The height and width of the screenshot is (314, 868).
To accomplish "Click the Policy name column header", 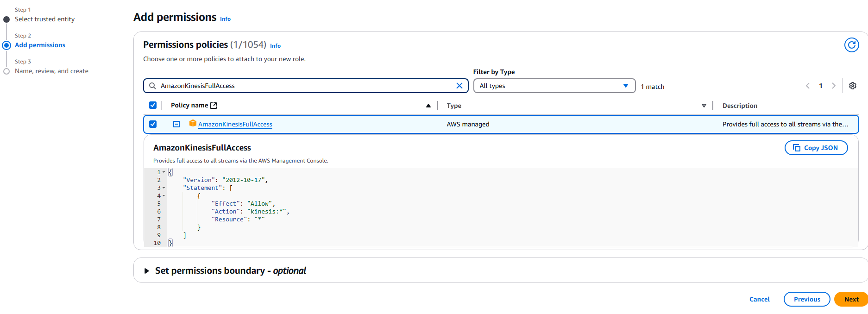I will tap(189, 106).
